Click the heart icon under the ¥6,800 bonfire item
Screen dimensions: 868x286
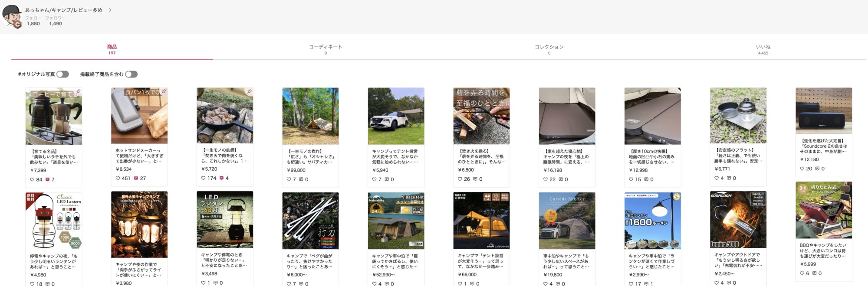[460, 179]
